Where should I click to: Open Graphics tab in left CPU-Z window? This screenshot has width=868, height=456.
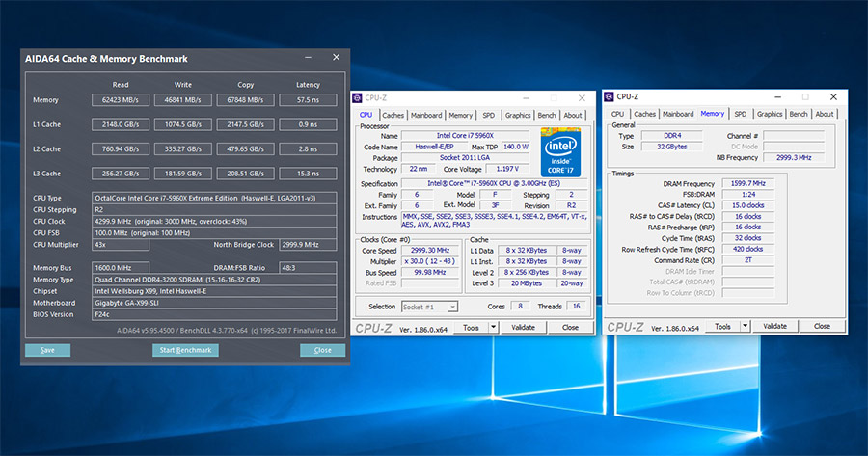coord(518,115)
